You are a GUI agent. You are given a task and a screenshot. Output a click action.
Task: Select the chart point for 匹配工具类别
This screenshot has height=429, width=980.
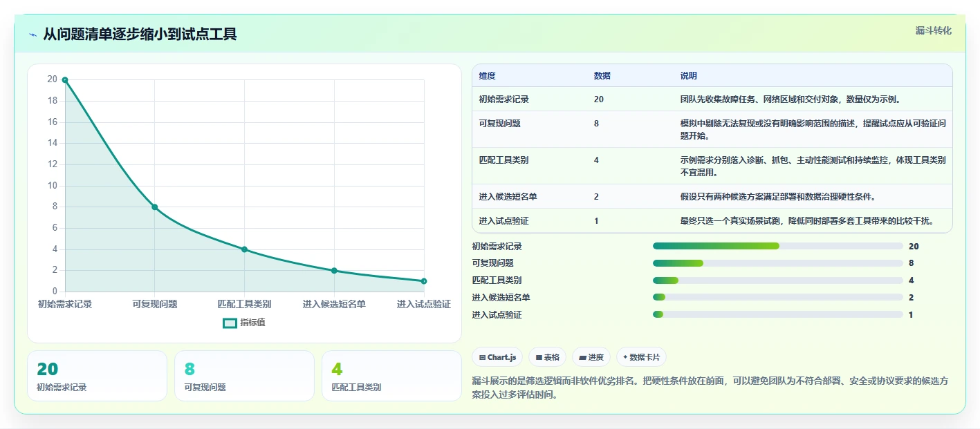pos(244,249)
